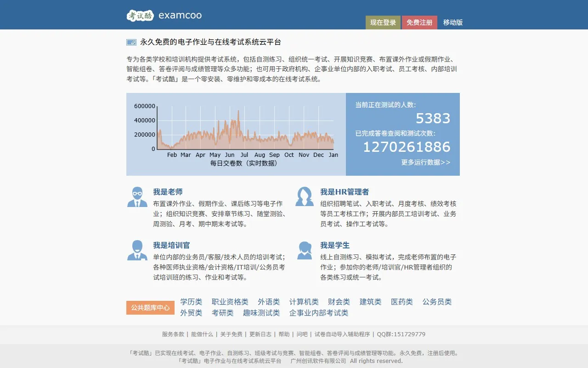Click the pencil icon beside the headline
Viewport: 588px width, 368px height.
[x=131, y=42]
